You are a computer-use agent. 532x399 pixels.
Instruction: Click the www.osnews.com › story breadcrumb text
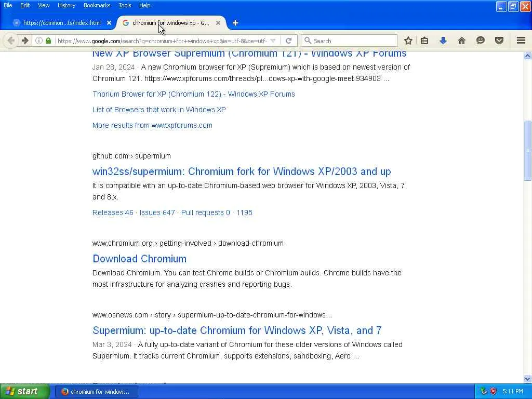[212, 315]
